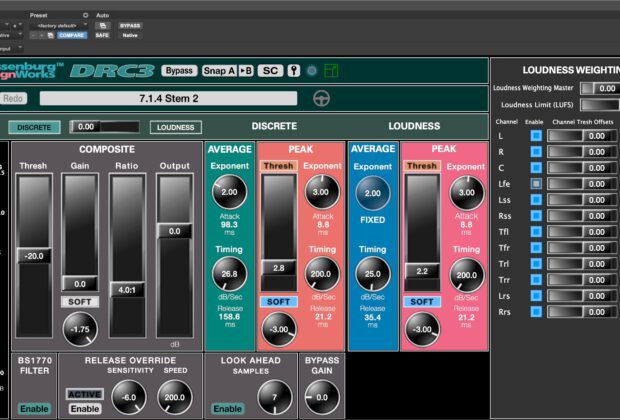
Task: Click the Discrete Peak Thresh fader 2.8
Action: pyautogui.click(x=279, y=268)
